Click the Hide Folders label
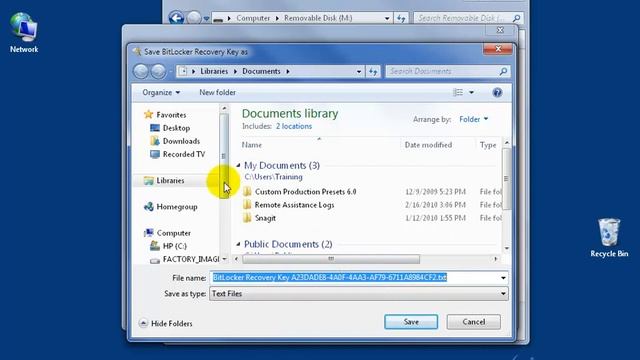640x360 pixels. [171, 323]
